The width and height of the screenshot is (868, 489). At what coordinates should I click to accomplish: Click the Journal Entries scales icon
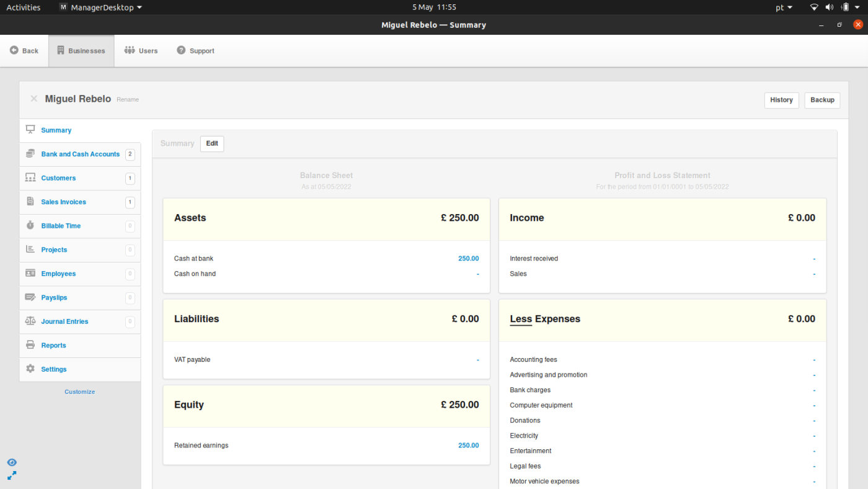[30, 321]
